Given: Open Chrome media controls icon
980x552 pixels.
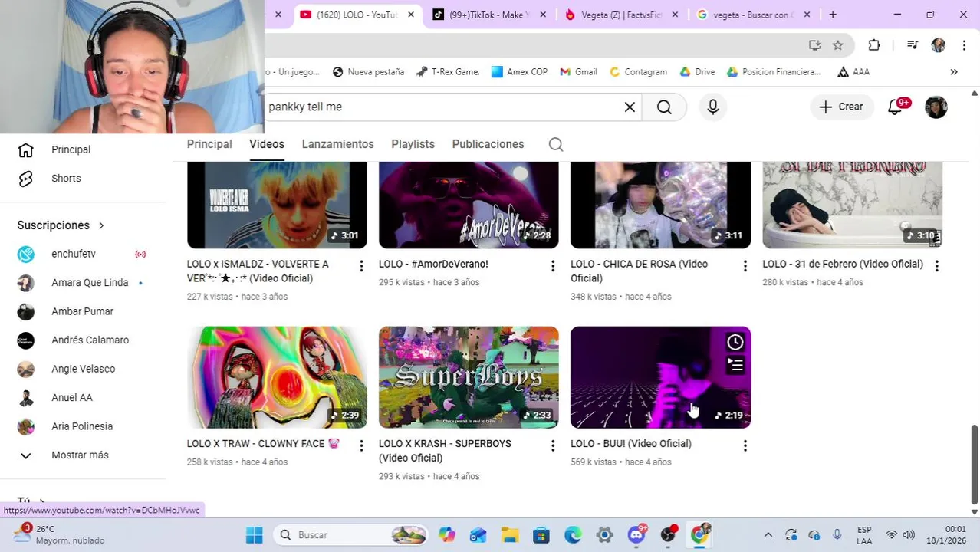Looking at the screenshot, I should [x=912, y=45].
